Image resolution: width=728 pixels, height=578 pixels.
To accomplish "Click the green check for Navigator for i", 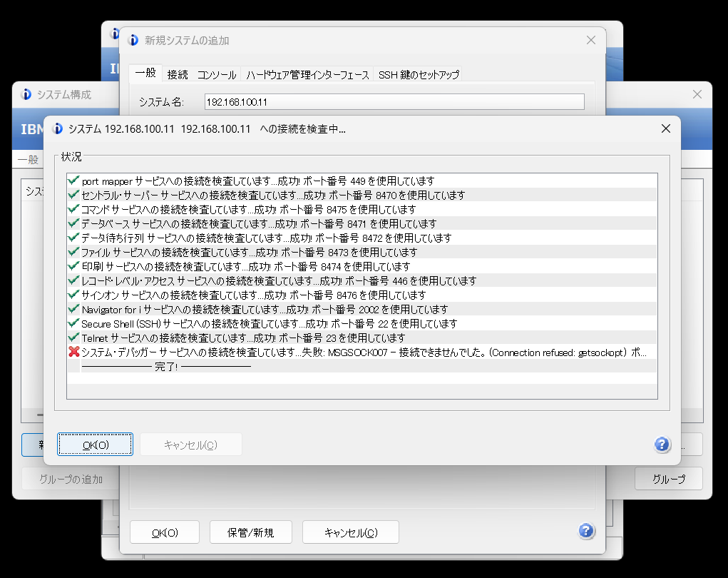I will 73,309.
